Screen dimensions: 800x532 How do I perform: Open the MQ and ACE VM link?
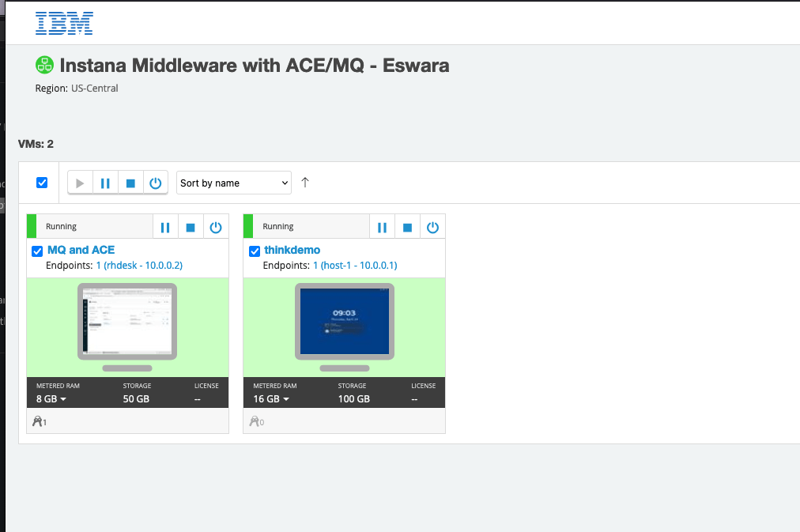click(x=81, y=250)
